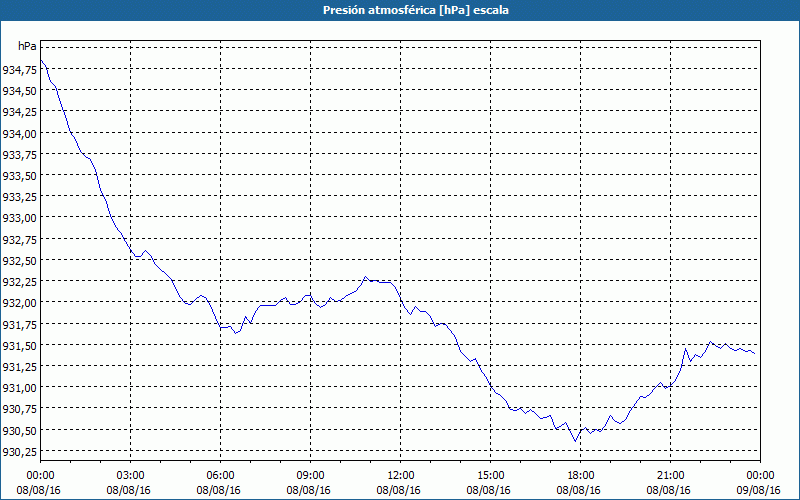Viewport: 800px width, 500px height.
Task: Click the 15:00 time axis label
Action: pyautogui.click(x=490, y=476)
